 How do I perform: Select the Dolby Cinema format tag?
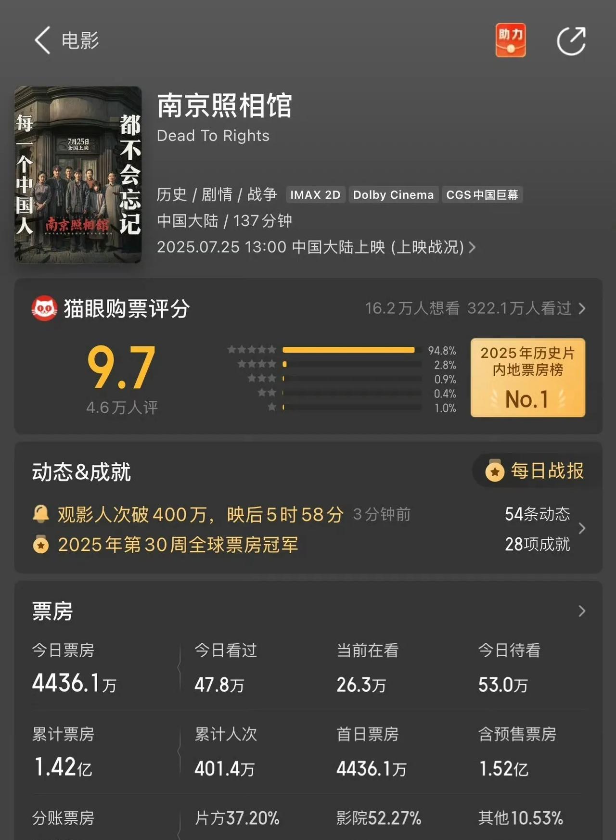click(393, 195)
